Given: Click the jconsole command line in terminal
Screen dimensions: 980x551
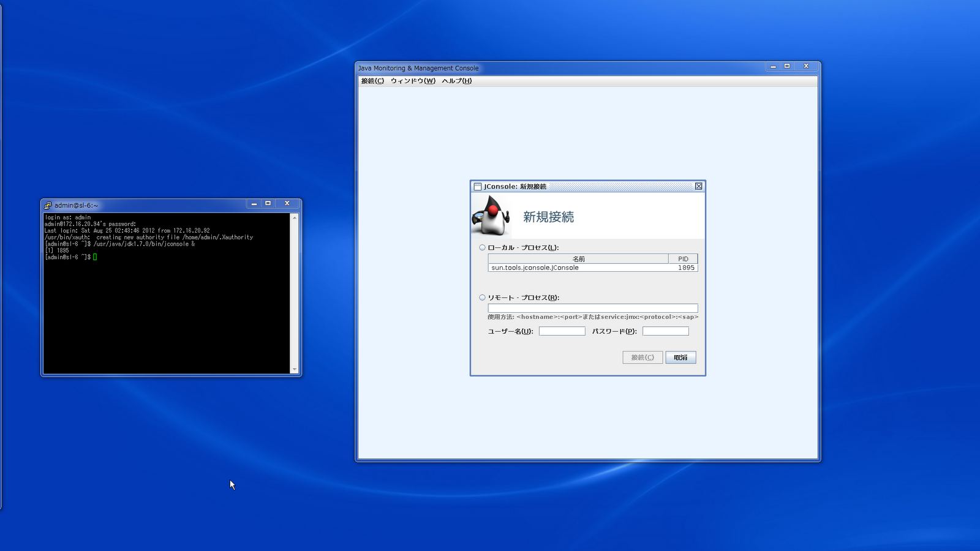Looking at the screenshot, I should tap(120, 244).
